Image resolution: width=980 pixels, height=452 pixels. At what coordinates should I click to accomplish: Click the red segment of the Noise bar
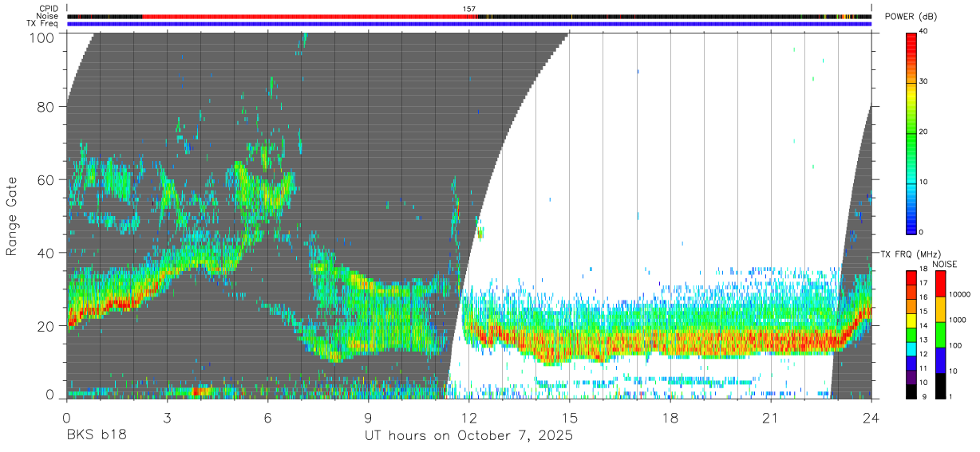coord(310,16)
